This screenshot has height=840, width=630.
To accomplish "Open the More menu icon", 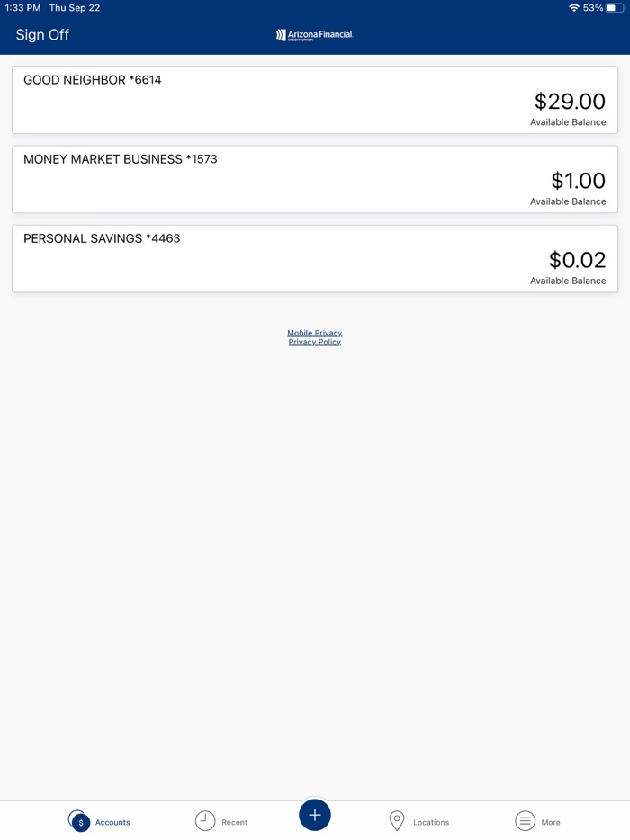I will click(525, 820).
